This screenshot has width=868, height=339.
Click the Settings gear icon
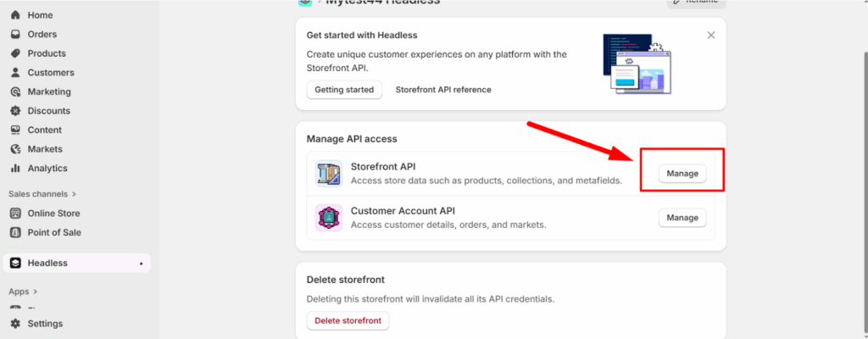point(15,324)
